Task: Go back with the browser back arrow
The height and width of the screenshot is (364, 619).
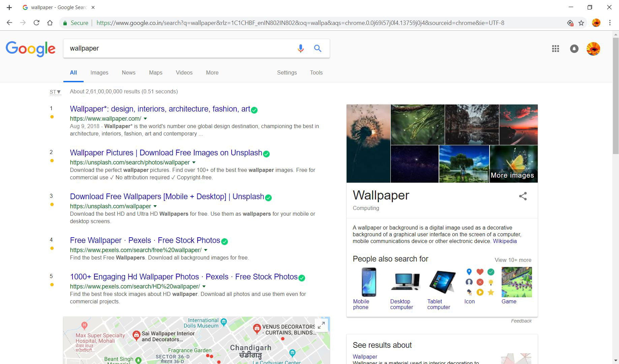Action: point(9,23)
